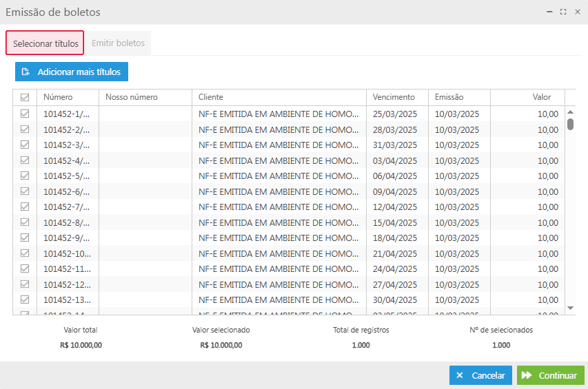This screenshot has width=588, height=389.
Task: Close the Emissão de boletos dialog
Action: pyautogui.click(x=577, y=12)
